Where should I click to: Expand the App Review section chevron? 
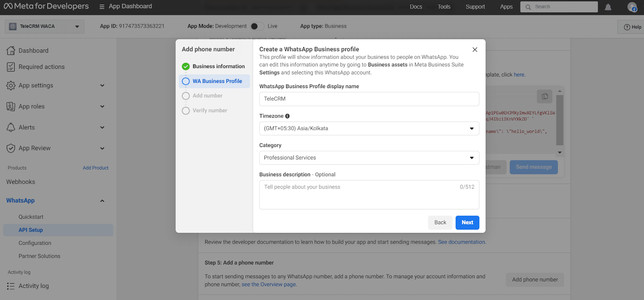coord(102,148)
